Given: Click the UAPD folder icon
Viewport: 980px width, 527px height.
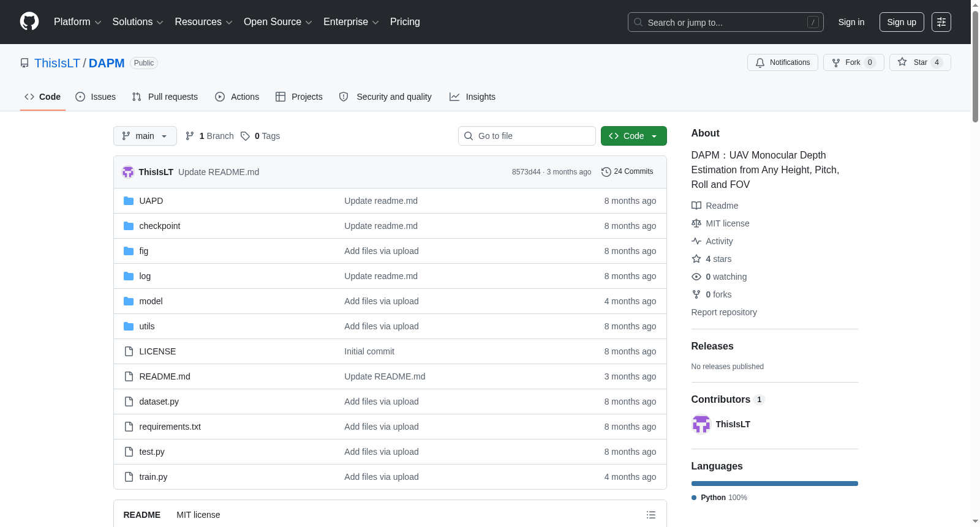Looking at the screenshot, I should click(129, 201).
